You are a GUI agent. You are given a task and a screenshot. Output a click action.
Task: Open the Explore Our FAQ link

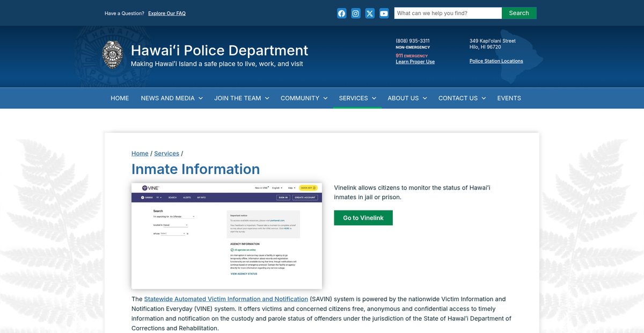click(x=167, y=13)
